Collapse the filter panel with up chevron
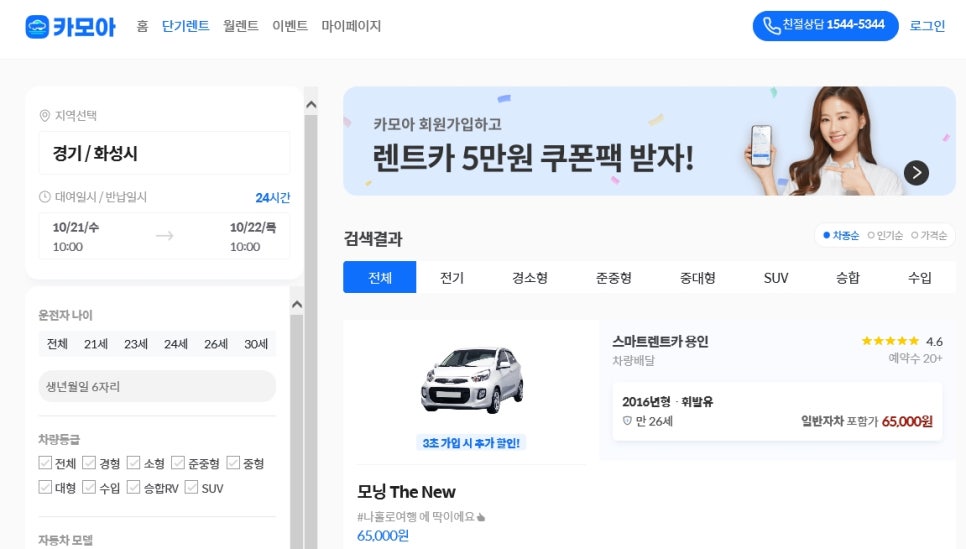 pos(297,304)
